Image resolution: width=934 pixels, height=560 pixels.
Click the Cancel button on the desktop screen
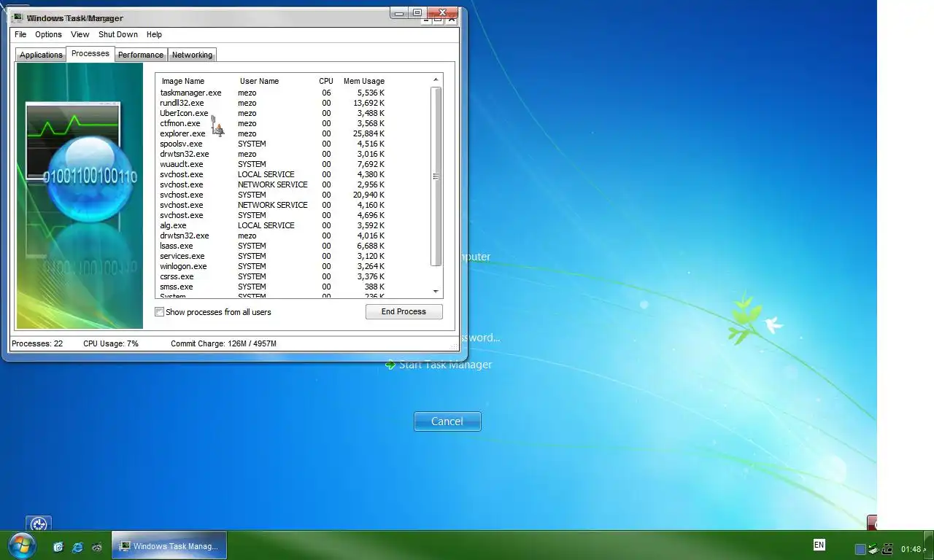point(447,421)
